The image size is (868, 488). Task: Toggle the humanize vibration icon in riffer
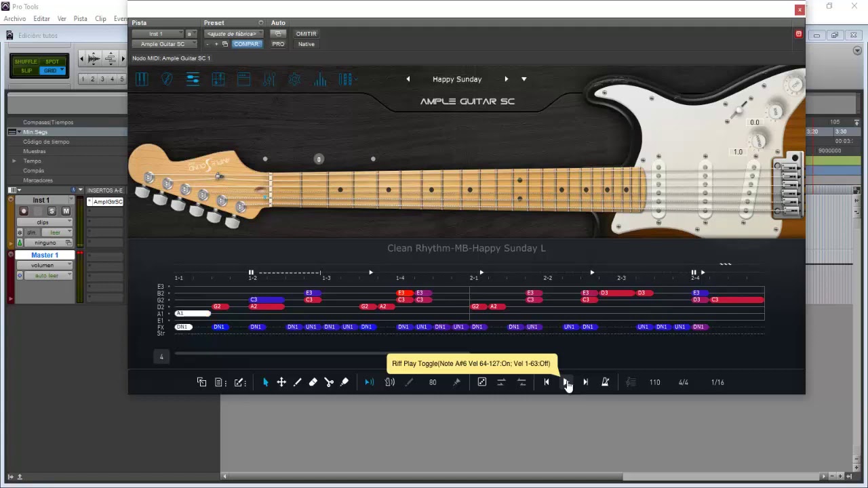[x=390, y=382]
